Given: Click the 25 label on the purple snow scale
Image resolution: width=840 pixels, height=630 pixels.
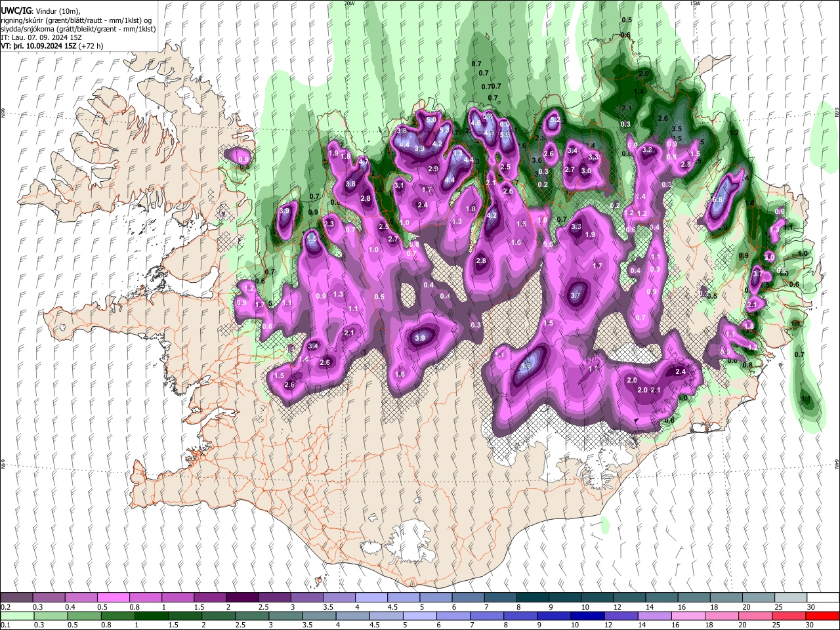Looking at the screenshot, I should (x=778, y=607).
